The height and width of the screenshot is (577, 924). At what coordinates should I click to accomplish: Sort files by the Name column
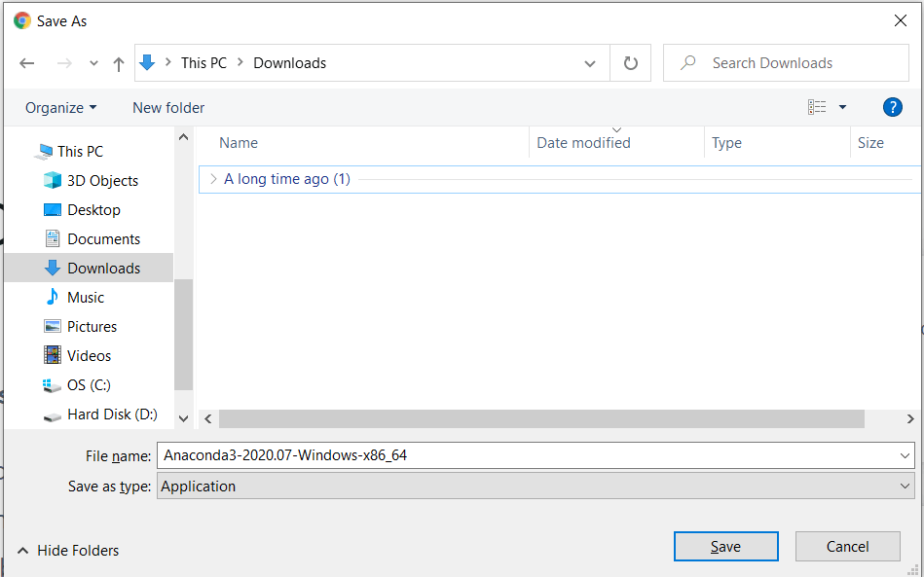(238, 142)
